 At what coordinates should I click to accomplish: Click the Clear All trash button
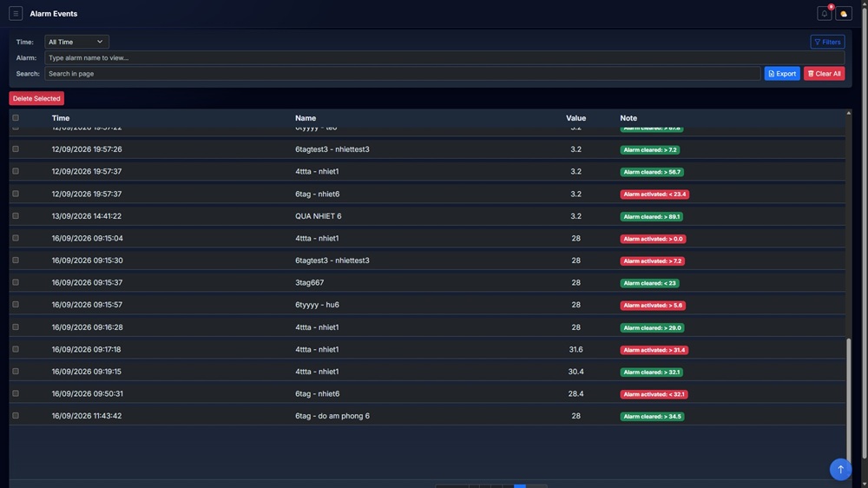pos(824,73)
